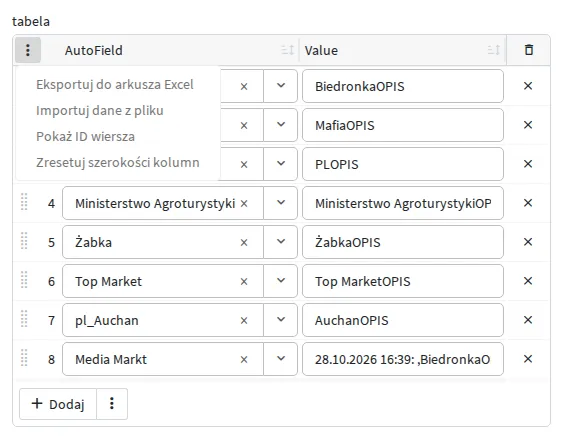Screen dimensions: 563x438
Task: Clear the pl_Auchan field value
Action: 244,321
